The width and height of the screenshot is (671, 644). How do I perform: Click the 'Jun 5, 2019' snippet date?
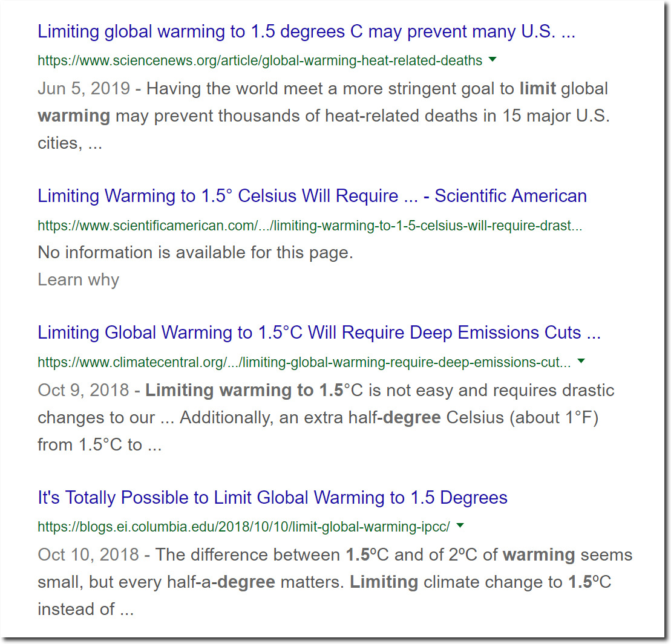pyautogui.click(x=84, y=88)
